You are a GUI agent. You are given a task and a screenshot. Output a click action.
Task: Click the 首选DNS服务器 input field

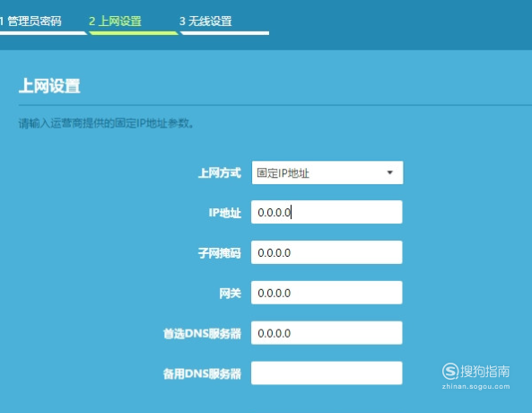pos(327,333)
